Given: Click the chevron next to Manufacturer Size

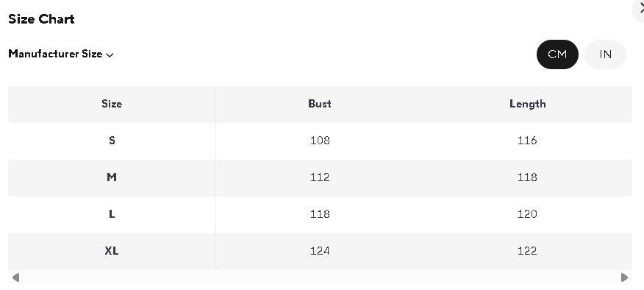Looking at the screenshot, I should coord(110,54).
